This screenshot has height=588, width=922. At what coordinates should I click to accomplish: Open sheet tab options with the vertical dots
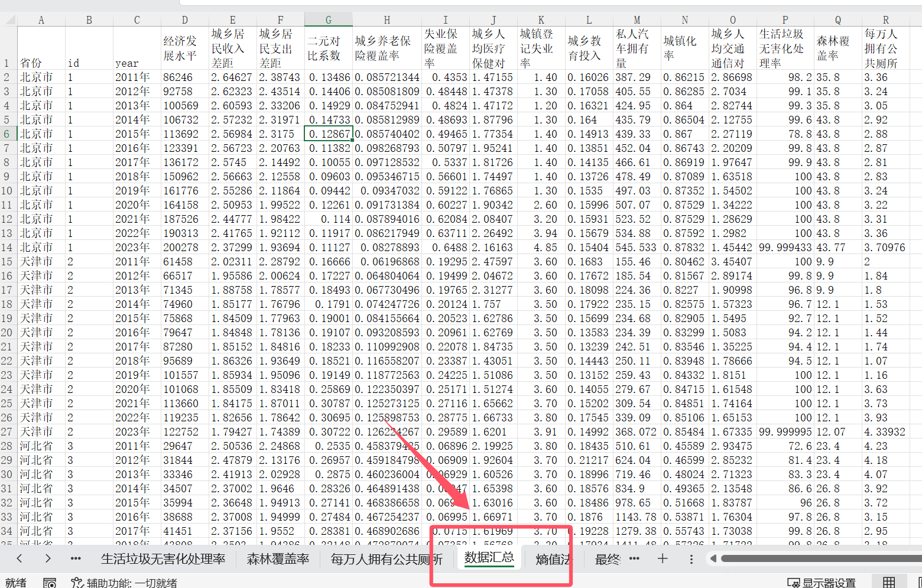(x=691, y=558)
